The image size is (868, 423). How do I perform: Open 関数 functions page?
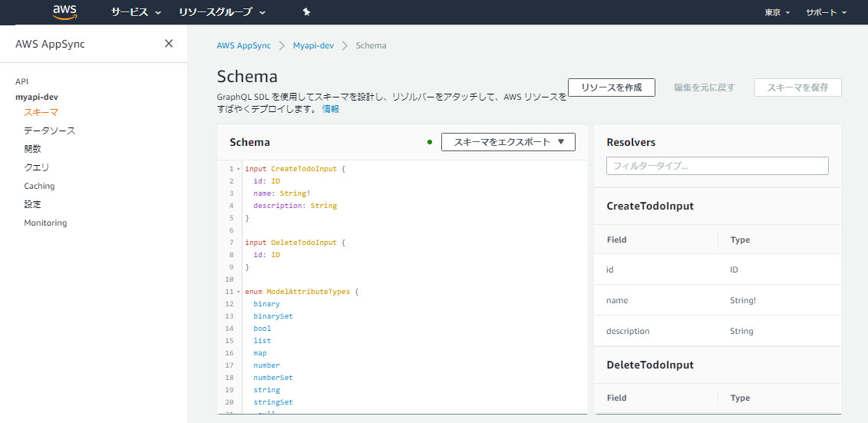click(x=33, y=149)
